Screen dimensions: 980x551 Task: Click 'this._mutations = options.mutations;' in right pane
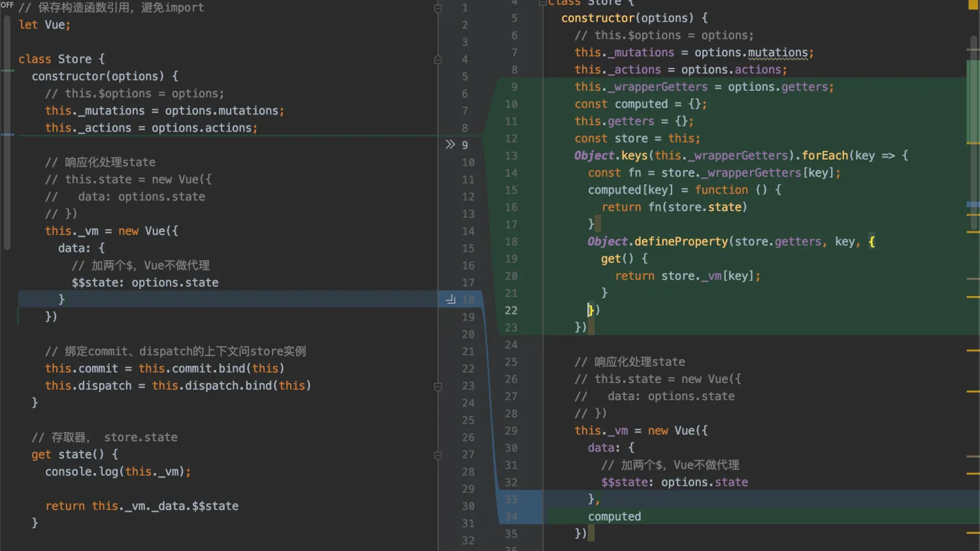coord(694,52)
